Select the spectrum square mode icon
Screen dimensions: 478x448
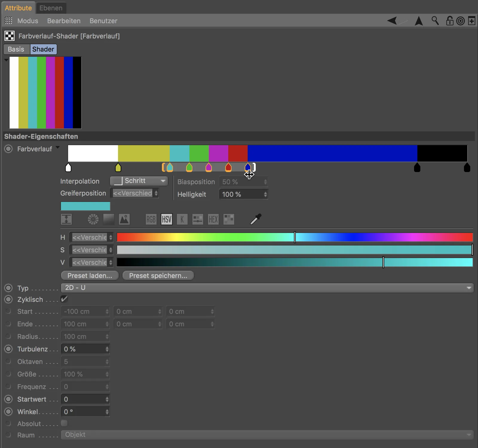108,219
